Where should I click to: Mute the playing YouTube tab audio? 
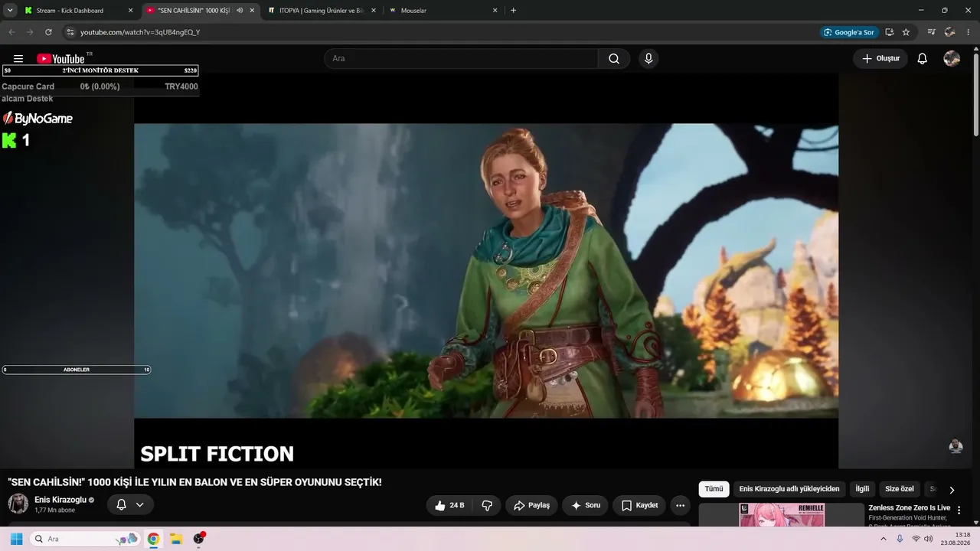click(240, 11)
